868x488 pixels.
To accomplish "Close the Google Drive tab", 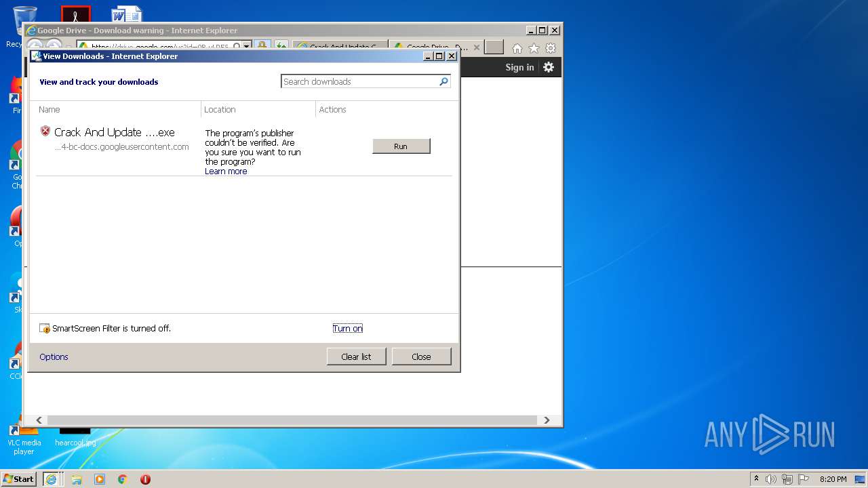I will [x=476, y=47].
